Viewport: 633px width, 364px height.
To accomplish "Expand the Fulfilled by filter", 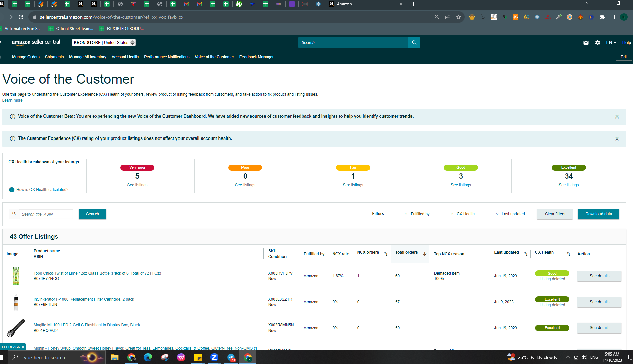I will coord(417,214).
